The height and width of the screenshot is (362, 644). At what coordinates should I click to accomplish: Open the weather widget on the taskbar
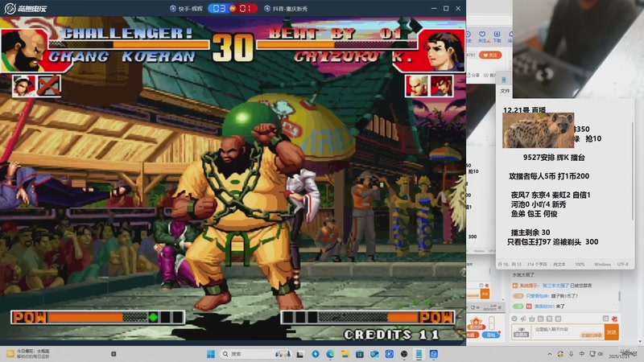29,354
